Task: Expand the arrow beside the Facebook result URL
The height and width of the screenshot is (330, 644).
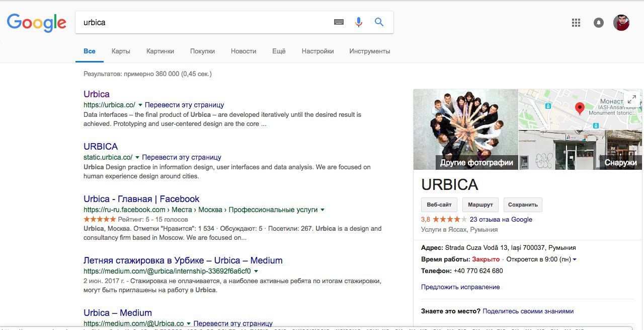Action: click(x=323, y=210)
